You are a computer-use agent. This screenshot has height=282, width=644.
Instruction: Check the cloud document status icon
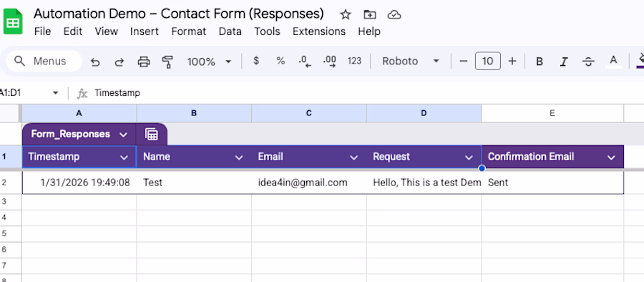[394, 15]
